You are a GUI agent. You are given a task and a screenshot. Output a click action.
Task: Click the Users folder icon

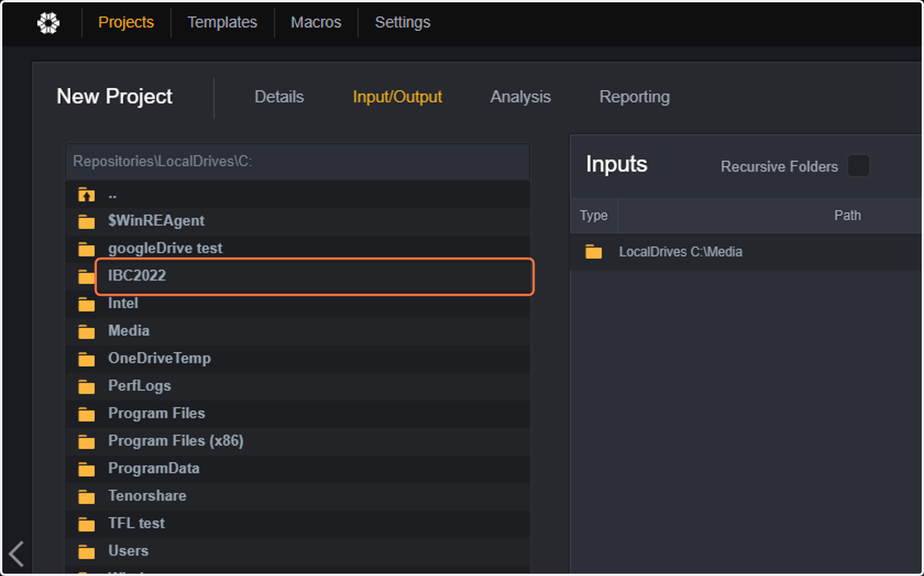point(86,551)
